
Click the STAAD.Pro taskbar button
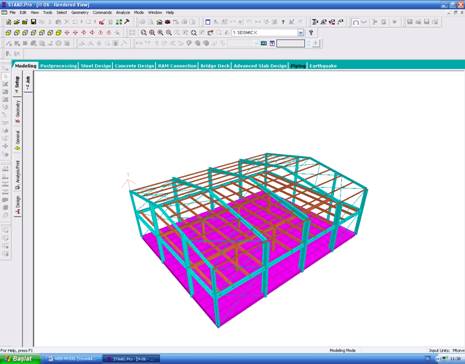pyautogui.click(x=131, y=359)
